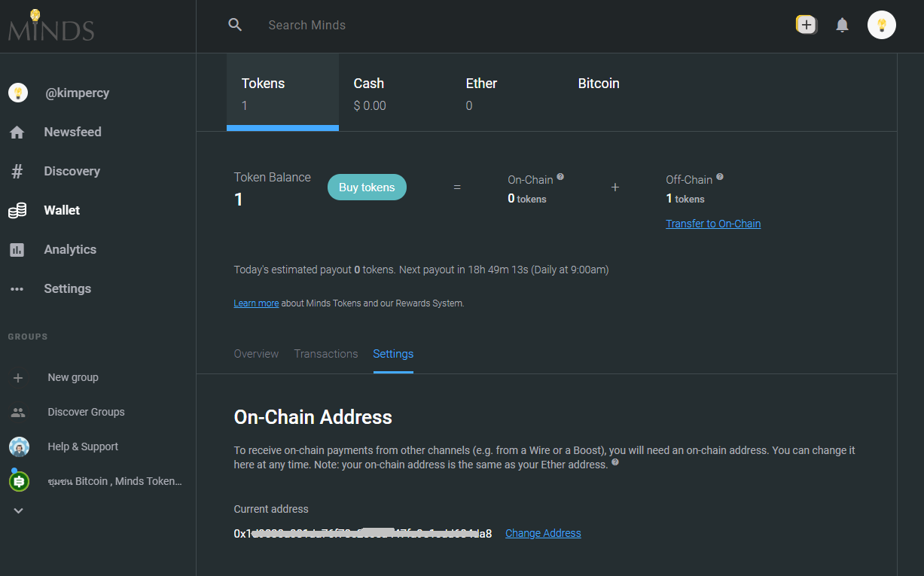Click the Off-Chain help tooltip icon
924x576 pixels.
[720, 177]
